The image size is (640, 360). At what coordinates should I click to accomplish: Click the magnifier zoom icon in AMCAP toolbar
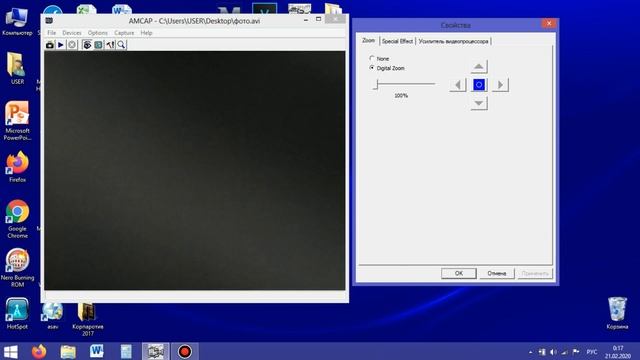click(121, 45)
